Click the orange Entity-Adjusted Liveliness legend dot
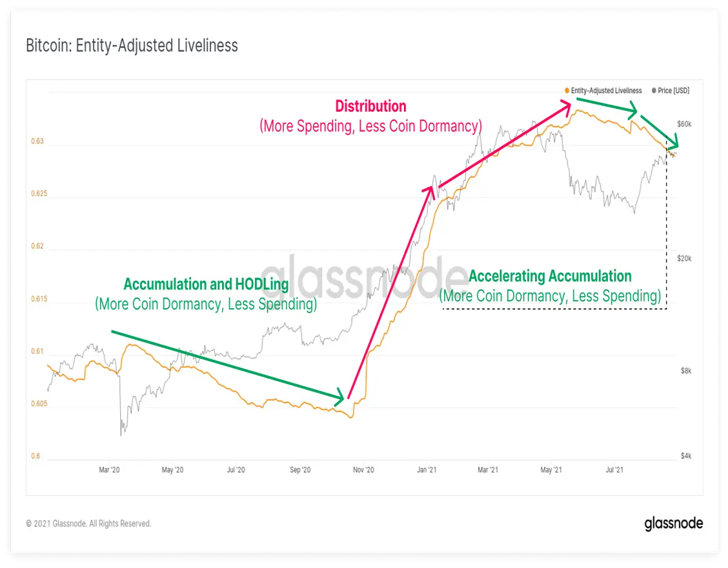 point(567,90)
